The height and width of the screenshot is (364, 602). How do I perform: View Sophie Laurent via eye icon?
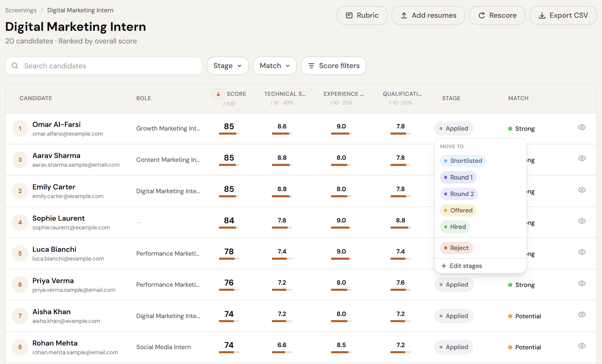582,221
